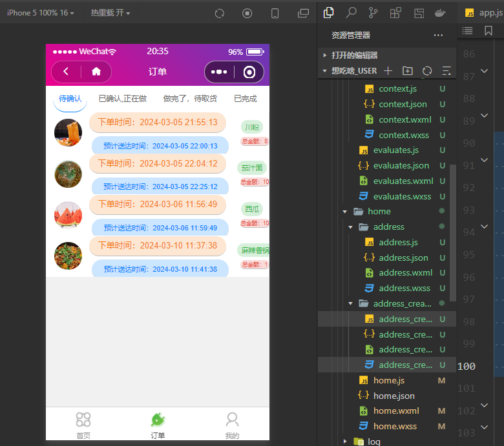Open the Extensions blocks icon
The width and height of the screenshot is (504, 446).
click(x=395, y=13)
